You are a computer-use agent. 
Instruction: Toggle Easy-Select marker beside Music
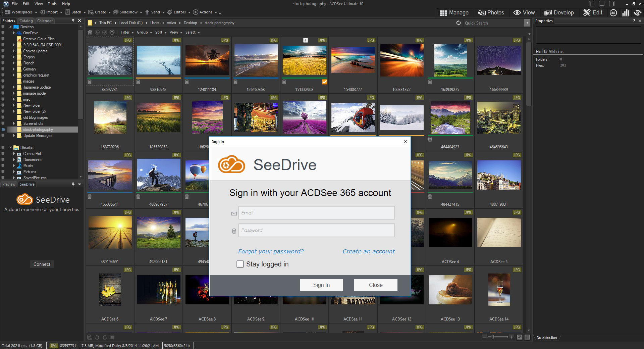[x=3, y=166]
